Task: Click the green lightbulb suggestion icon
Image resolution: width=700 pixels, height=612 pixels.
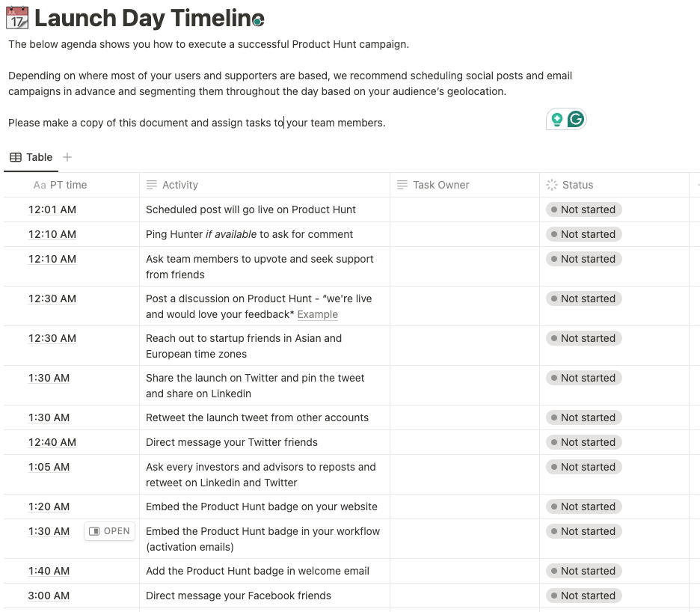Action: [x=556, y=119]
